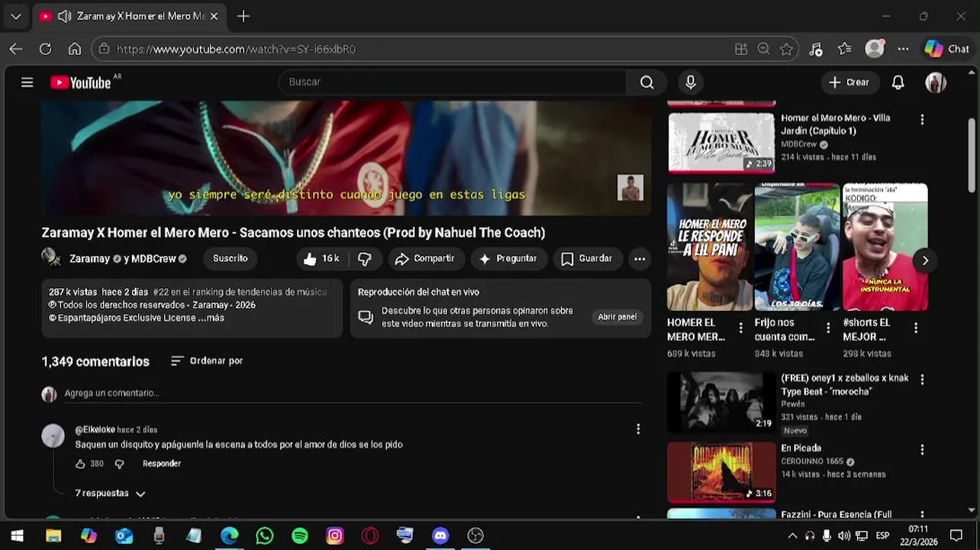The height and width of the screenshot is (550, 980).
Task: Open the Homer le responde short thumbnail
Action: coord(709,247)
